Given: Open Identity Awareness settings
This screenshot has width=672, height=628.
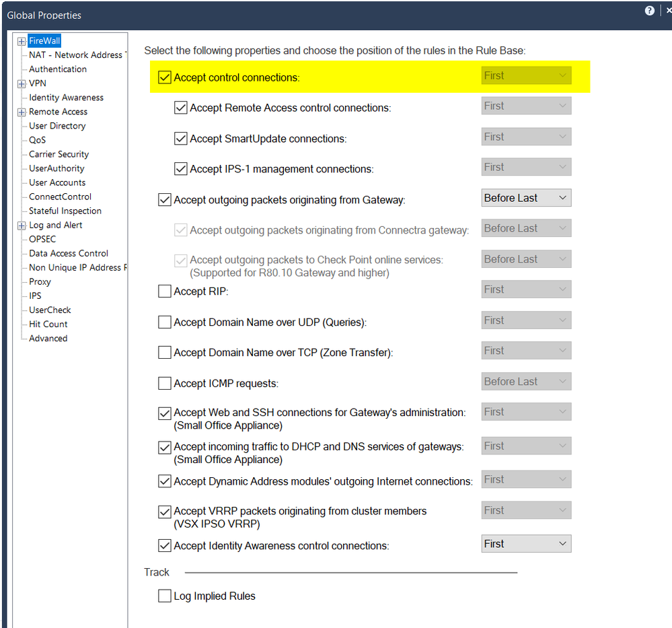Looking at the screenshot, I should 66,98.
